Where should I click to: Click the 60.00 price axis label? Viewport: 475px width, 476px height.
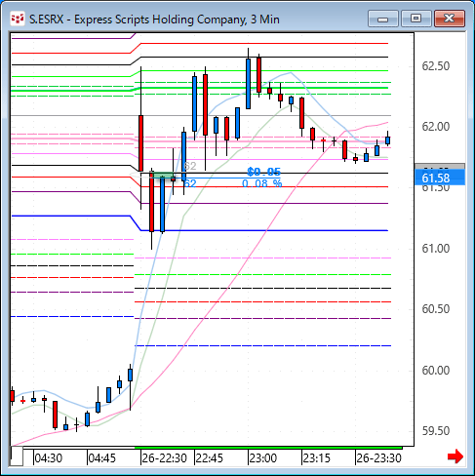pos(436,370)
